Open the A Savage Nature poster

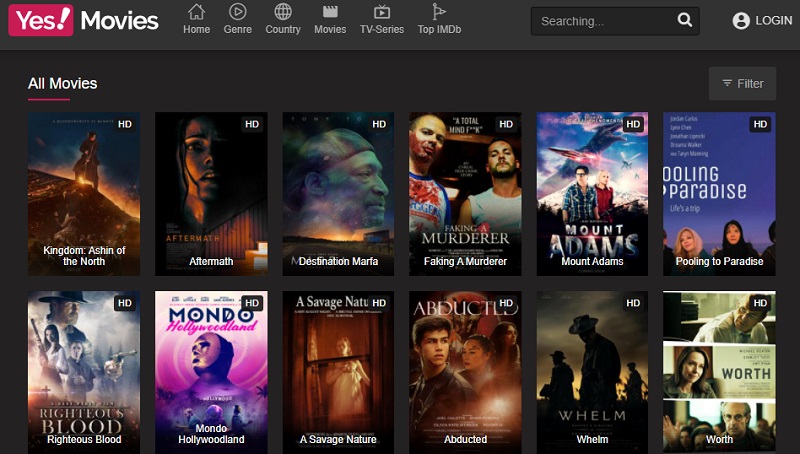[x=338, y=372]
